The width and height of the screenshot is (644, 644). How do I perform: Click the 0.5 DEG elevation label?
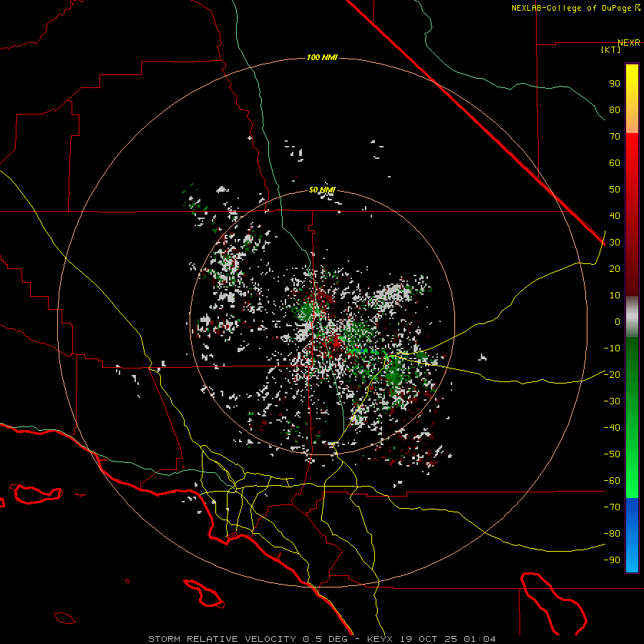click(325, 639)
